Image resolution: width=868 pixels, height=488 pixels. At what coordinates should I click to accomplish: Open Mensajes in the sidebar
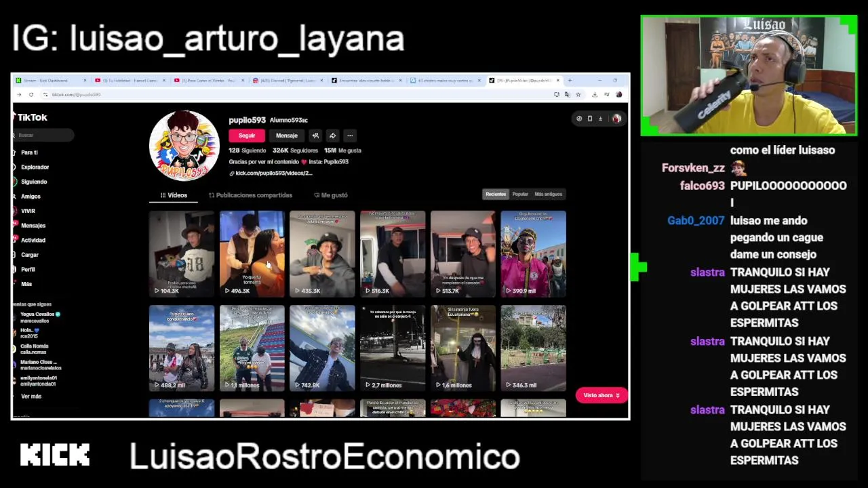[x=33, y=226]
